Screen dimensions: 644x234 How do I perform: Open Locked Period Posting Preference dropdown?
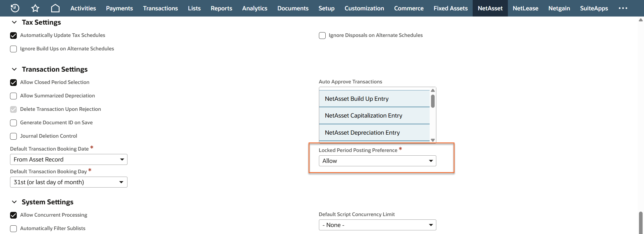[377, 161]
